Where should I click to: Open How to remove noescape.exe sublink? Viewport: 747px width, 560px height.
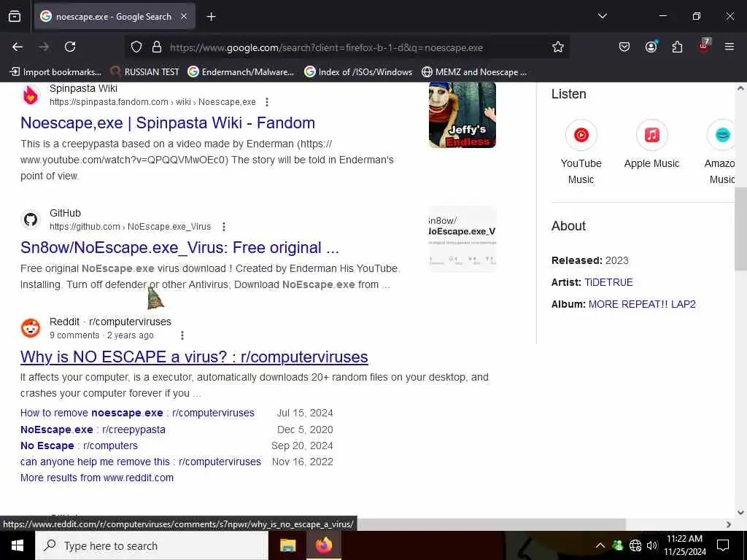pos(137,413)
